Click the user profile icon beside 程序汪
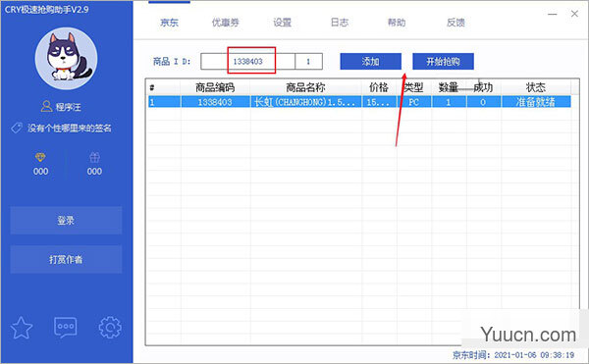This screenshot has width=589, height=364. [x=46, y=107]
